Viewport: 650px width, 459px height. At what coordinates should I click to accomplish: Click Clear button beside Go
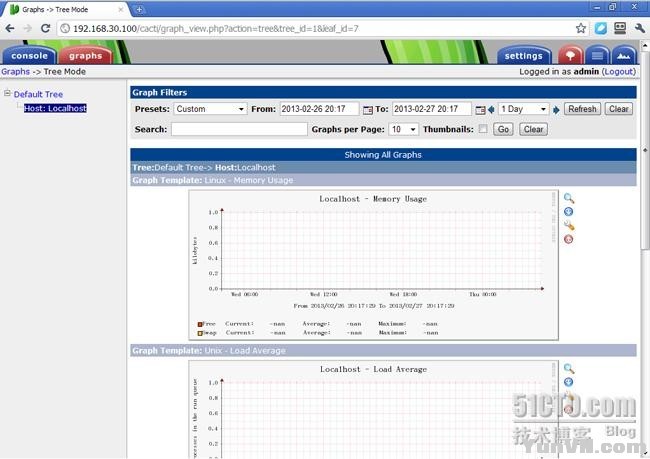tap(534, 129)
